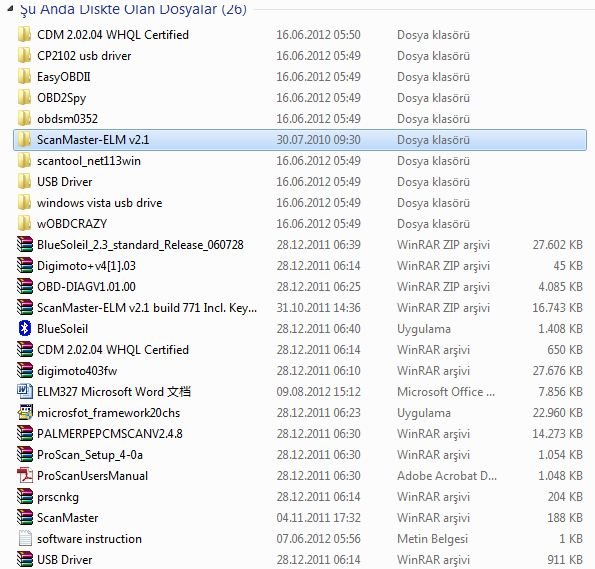595x569 pixels.
Task: Click the OBD-DIAGV1.01.00 ZIP file
Action: click(x=300, y=287)
